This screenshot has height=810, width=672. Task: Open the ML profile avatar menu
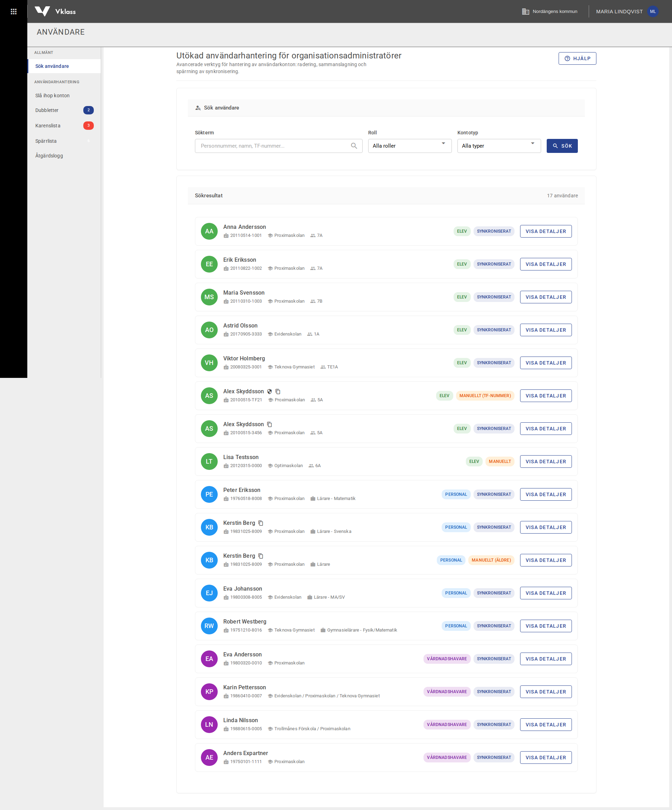653,11
